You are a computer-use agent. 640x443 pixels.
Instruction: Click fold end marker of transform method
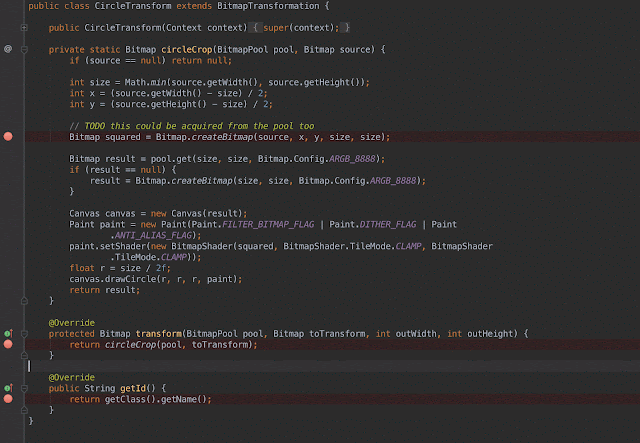[24, 355]
